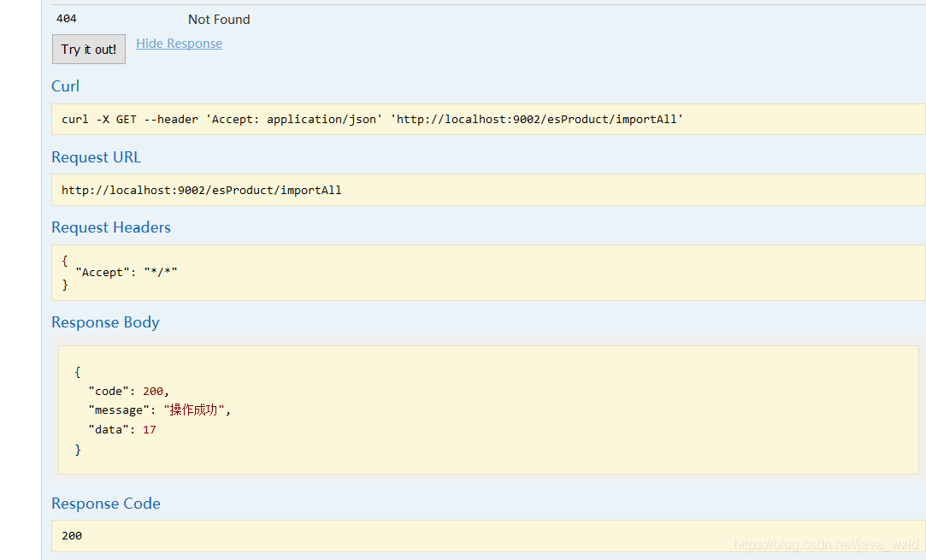Image resolution: width=926 pixels, height=560 pixels.
Task: Click the Request URL heading
Action: click(x=96, y=157)
